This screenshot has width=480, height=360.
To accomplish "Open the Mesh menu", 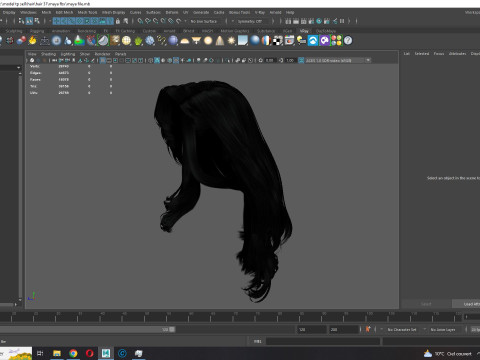I will [x=46, y=12].
